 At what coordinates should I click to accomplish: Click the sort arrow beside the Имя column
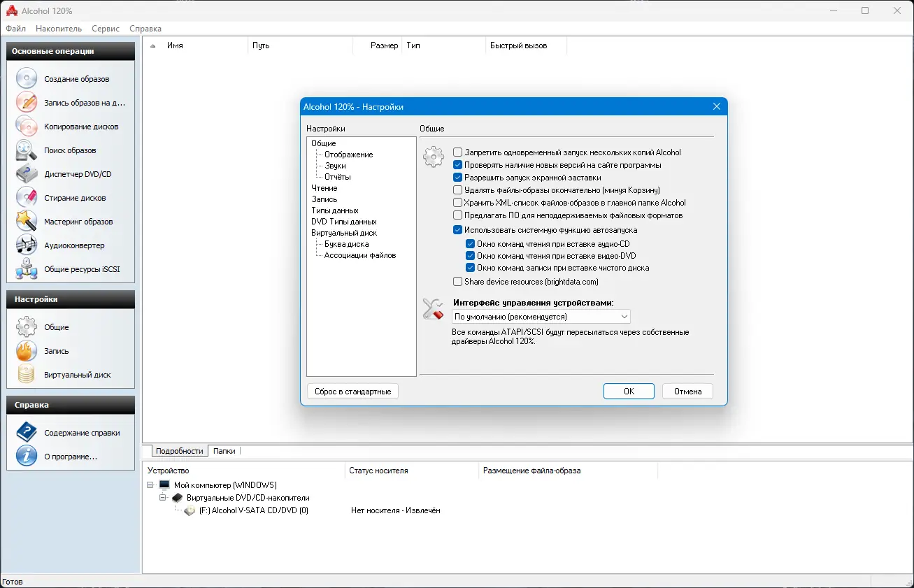153,45
